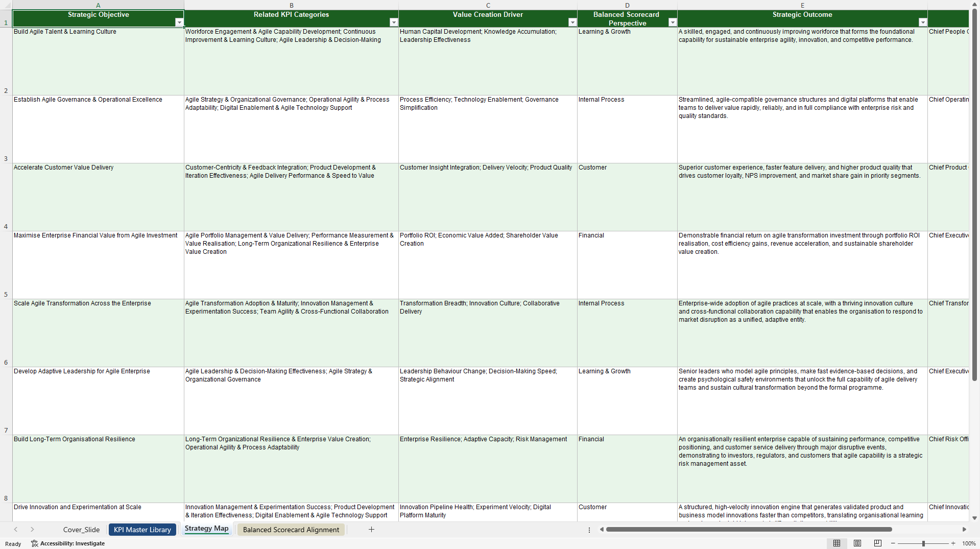Select the 'Innovation Pipeline Health' cell
The height and width of the screenshot is (549, 980).
[488, 512]
